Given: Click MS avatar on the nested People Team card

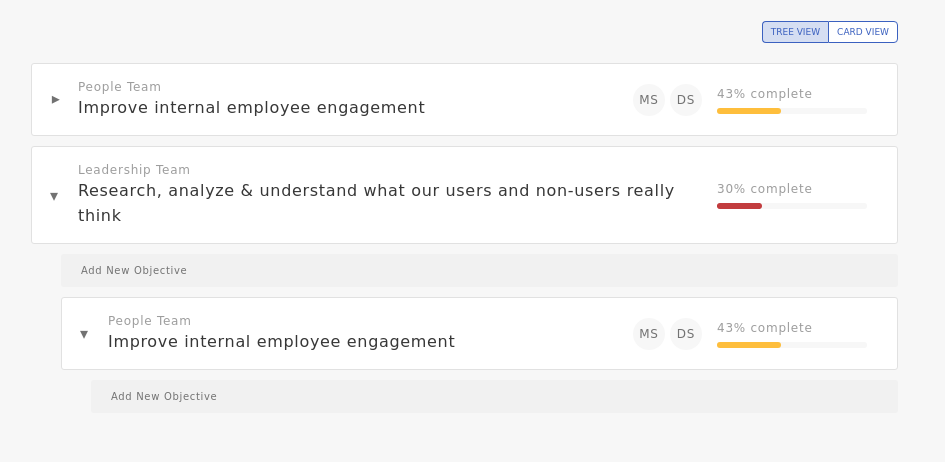Looking at the screenshot, I should [x=649, y=334].
